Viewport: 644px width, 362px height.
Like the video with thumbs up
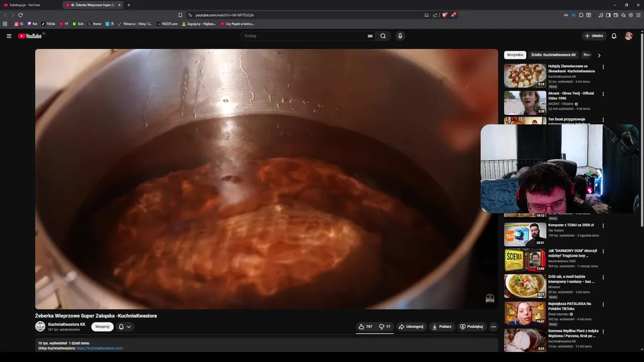365,326
